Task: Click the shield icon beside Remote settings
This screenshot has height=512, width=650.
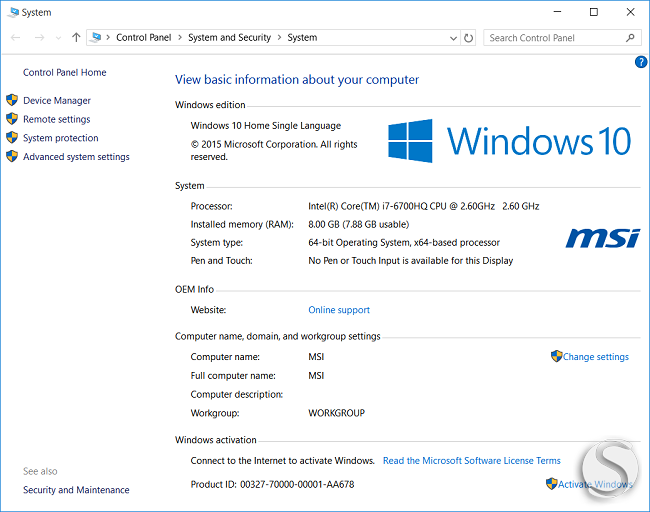Action: tap(12, 119)
